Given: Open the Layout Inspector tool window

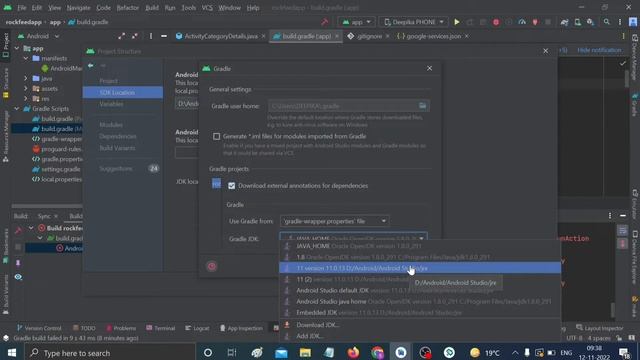Looking at the screenshot, I should (600, 328).
